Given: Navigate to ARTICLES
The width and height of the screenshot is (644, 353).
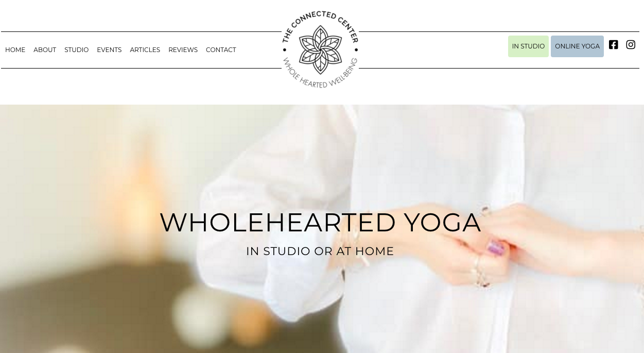Looking at the screenshot, I should (x=145, y=50).
